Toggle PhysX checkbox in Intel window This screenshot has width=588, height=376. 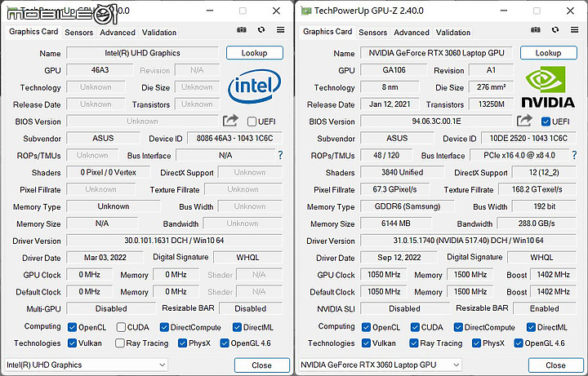coord(182,343)
